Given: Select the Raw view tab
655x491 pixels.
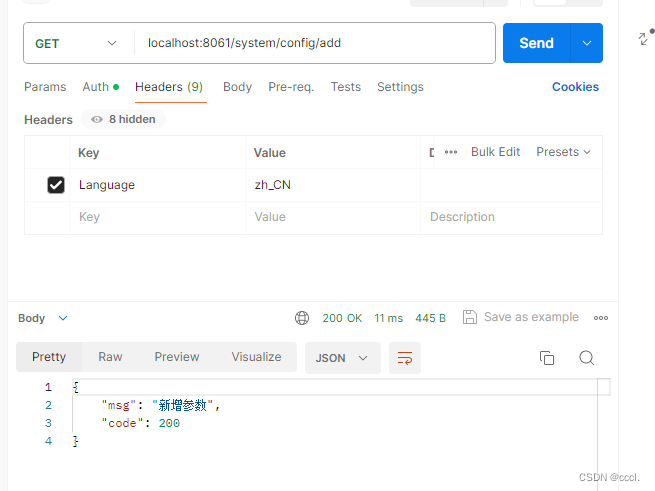Looking at the screenshot, I should (110, 357).
